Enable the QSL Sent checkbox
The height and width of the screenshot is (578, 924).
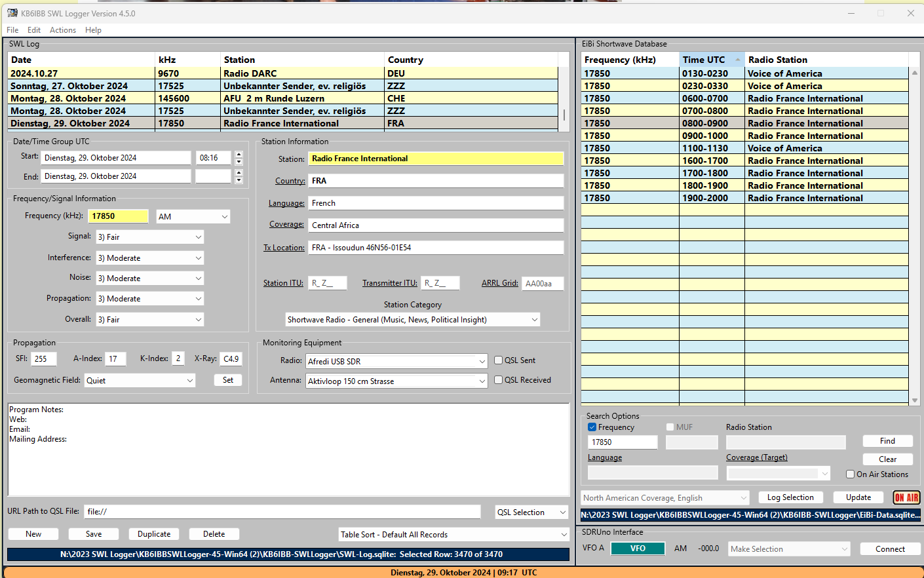(499, 360)
